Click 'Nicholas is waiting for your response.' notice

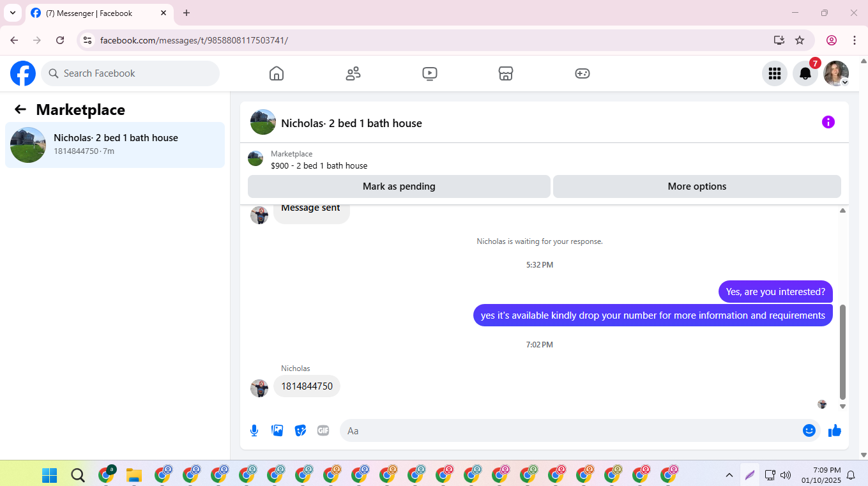point(540,241)
